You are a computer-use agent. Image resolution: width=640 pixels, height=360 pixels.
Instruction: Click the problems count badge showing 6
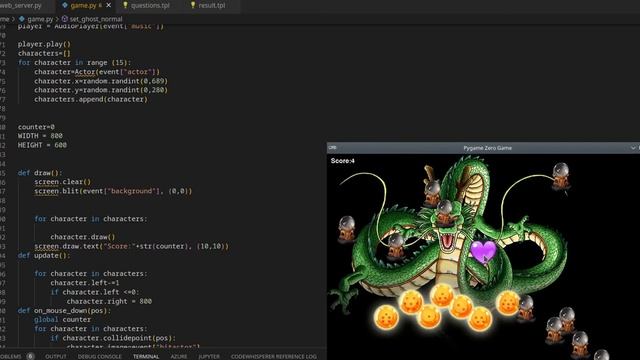pos(30,356)
